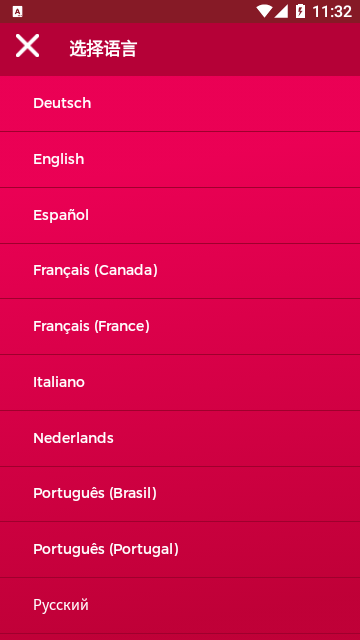
Task: Tap the cellular signal strength icon
Action: click(x=281, y=11)
